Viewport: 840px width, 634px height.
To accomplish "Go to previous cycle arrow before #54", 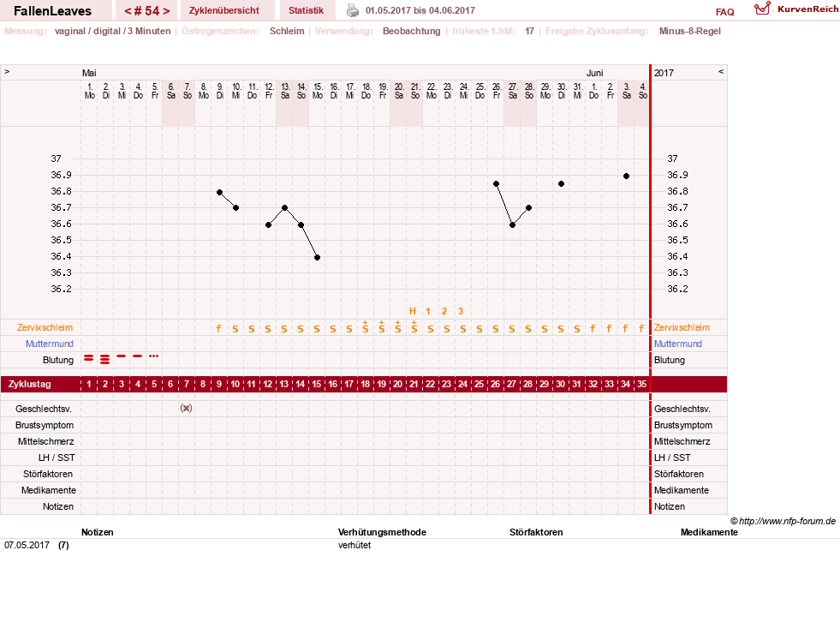I will [x=128, y=11].
